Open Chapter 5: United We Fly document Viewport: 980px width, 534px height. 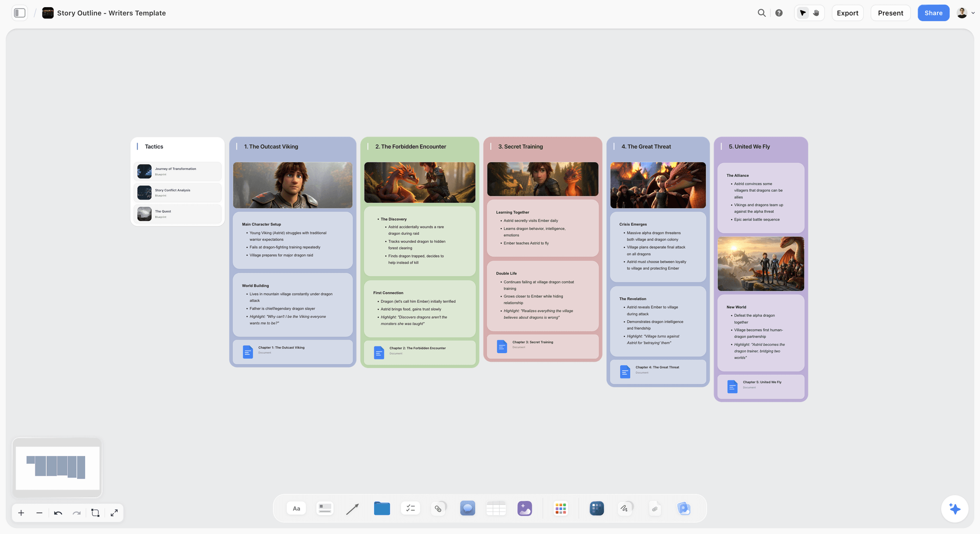point(761,386)
